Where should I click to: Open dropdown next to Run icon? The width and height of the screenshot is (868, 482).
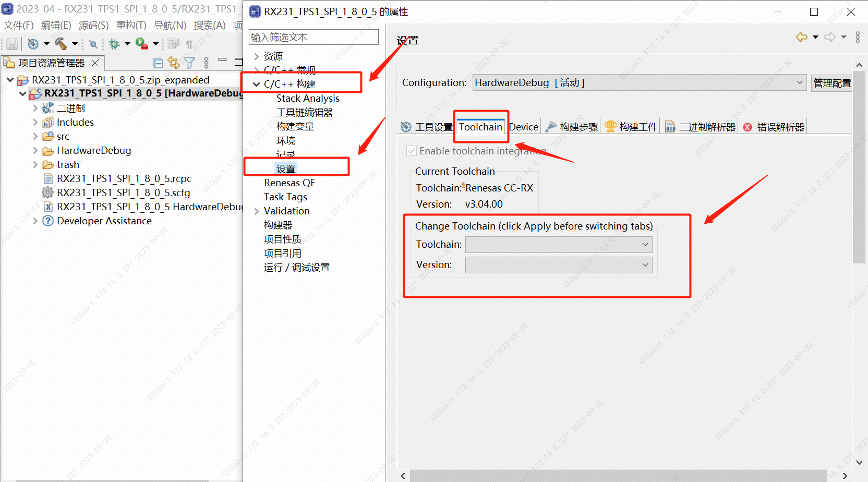(x=155, y=44)
